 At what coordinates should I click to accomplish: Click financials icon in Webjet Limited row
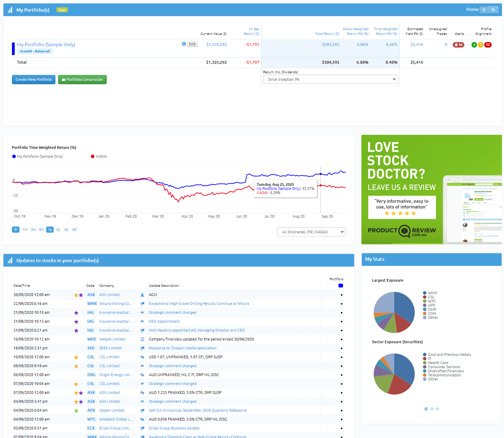[142, 339]
